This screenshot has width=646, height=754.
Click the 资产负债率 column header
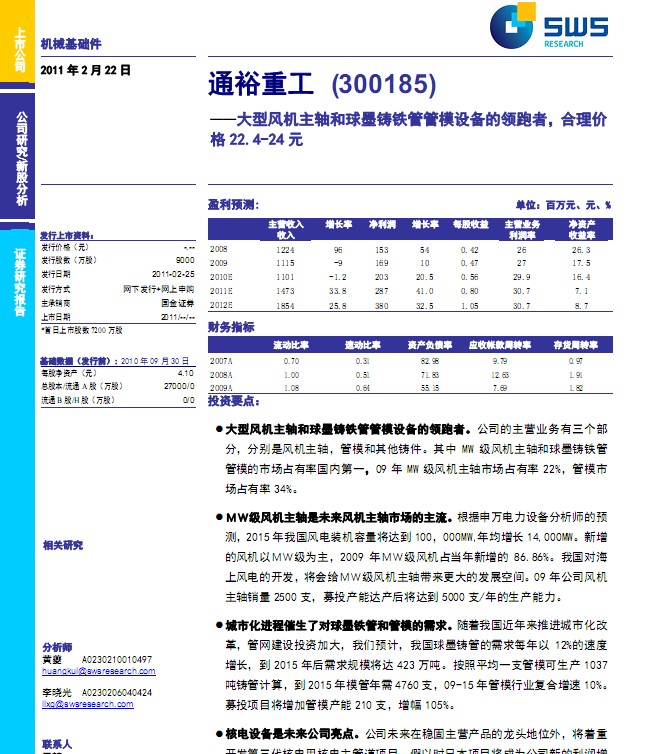(430, 345)
